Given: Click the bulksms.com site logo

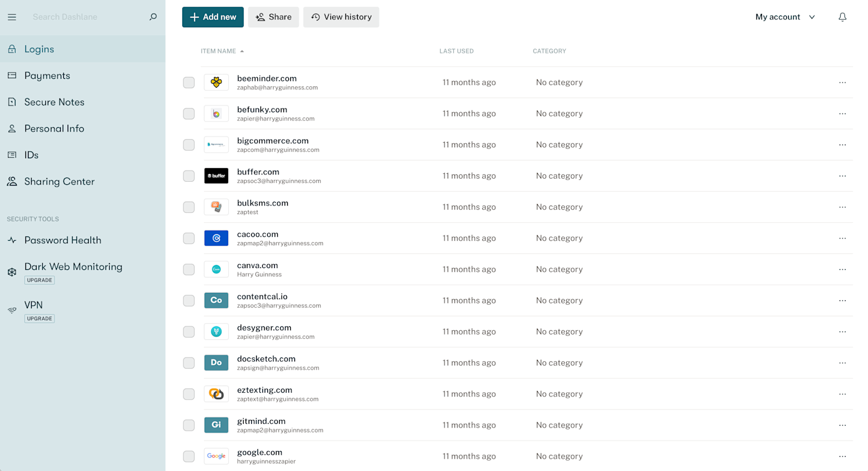Looking at the screenshot, I should tap(216, 207).
